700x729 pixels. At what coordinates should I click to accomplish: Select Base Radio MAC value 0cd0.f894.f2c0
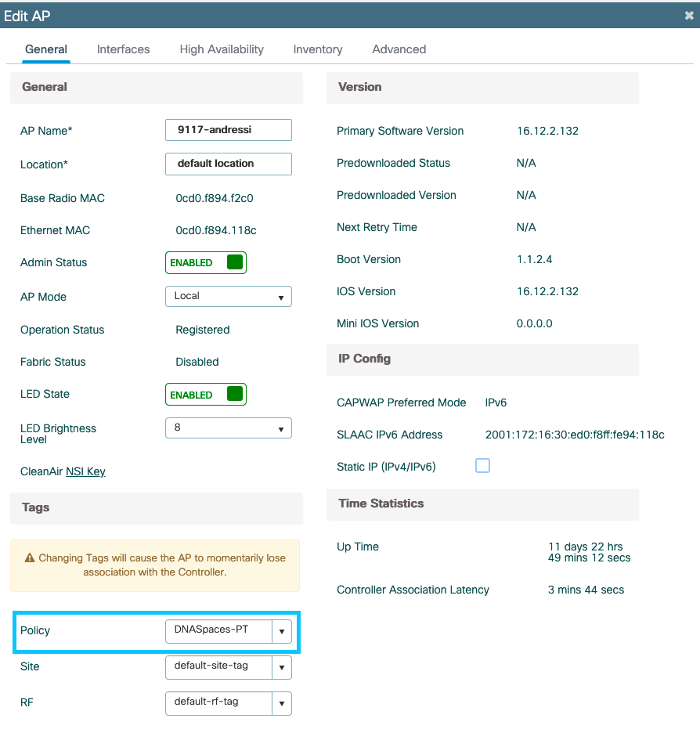point(215,198)
